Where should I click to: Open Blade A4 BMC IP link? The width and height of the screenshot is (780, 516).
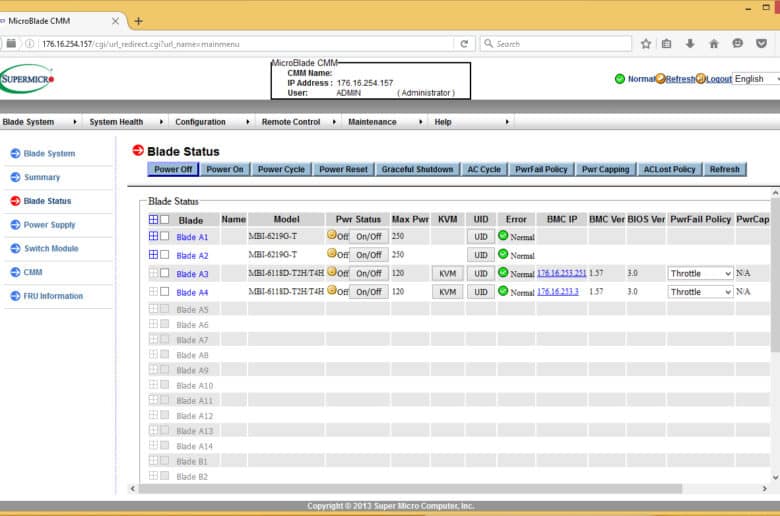click(x=558, y=292)
